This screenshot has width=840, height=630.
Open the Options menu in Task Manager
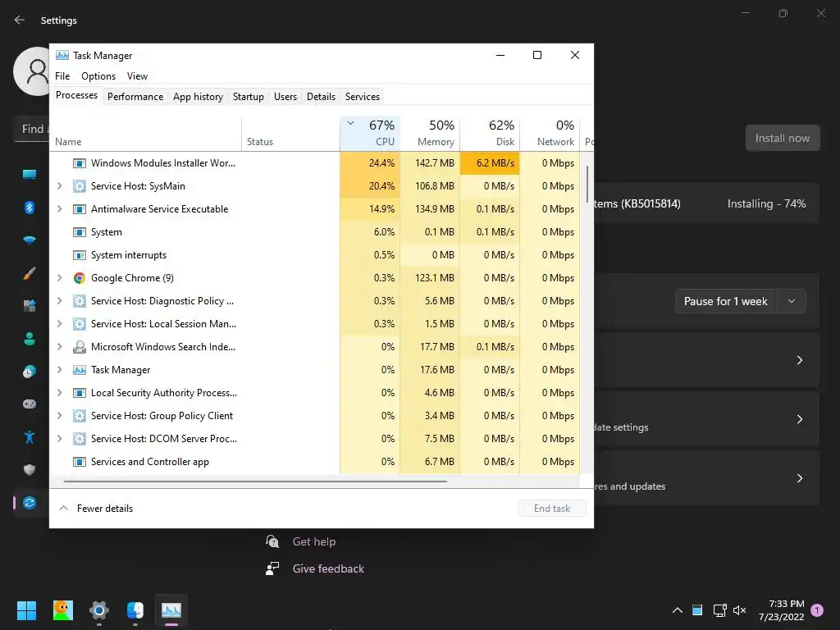coord(98,76)
